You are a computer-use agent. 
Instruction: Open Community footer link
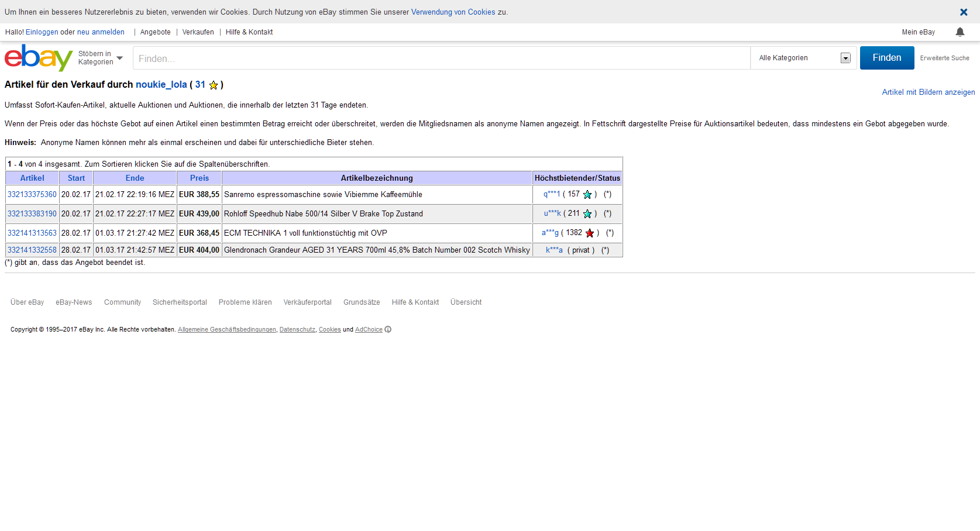click(122, 302)
